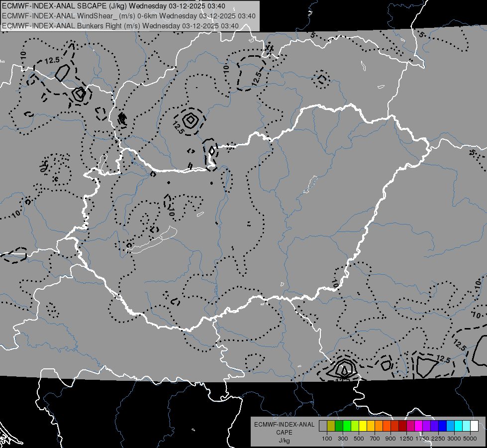Select the amber legend swatch
Viewport: 487px width, 448px height.
coord(371,426)
